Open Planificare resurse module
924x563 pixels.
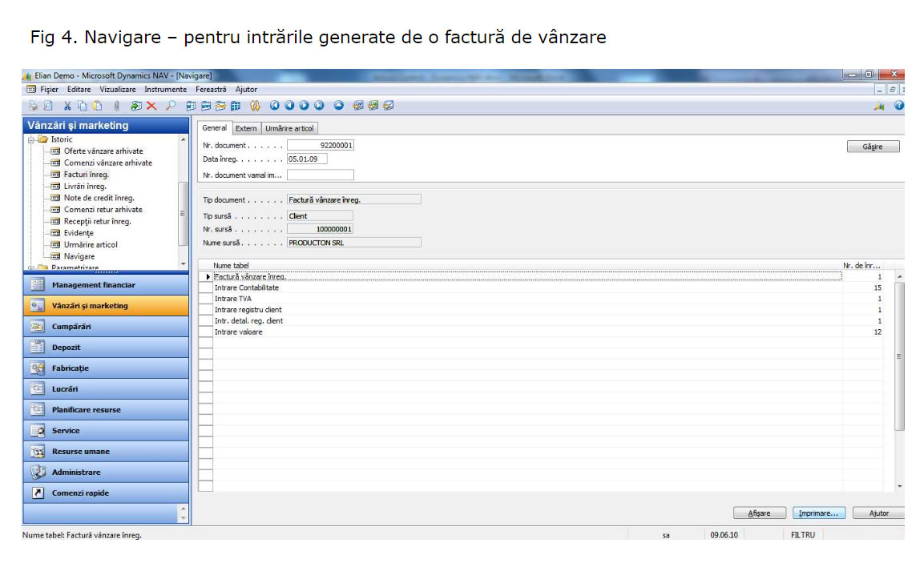106,410
